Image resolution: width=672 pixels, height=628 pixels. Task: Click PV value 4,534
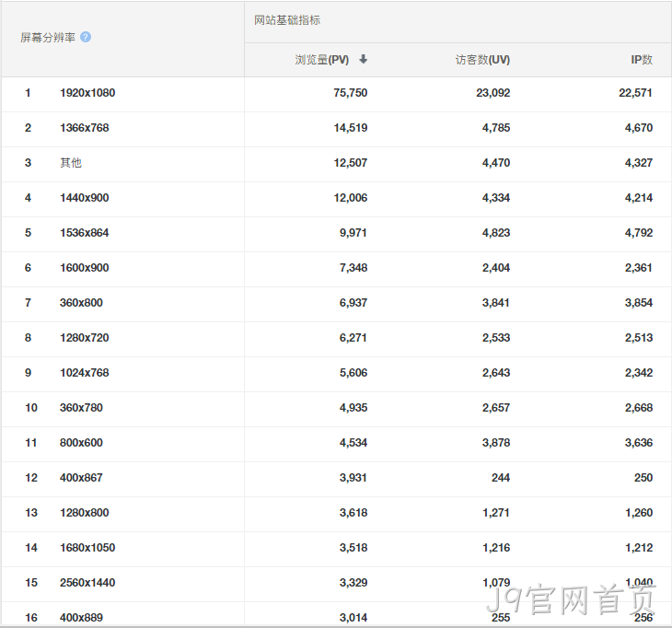(x=353, y=443)
